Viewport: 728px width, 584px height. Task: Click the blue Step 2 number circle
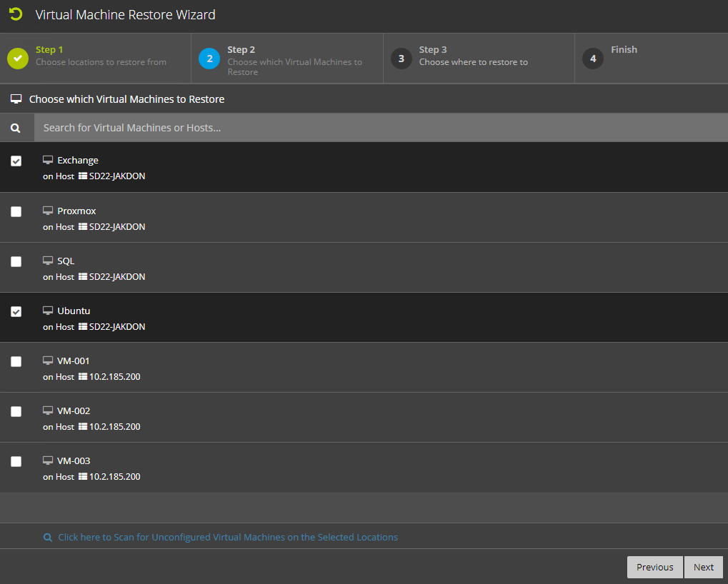[x=209, y=59]
